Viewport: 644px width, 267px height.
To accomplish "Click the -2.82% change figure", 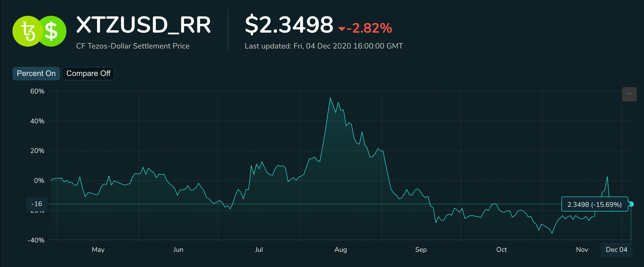I will (369, 28).
